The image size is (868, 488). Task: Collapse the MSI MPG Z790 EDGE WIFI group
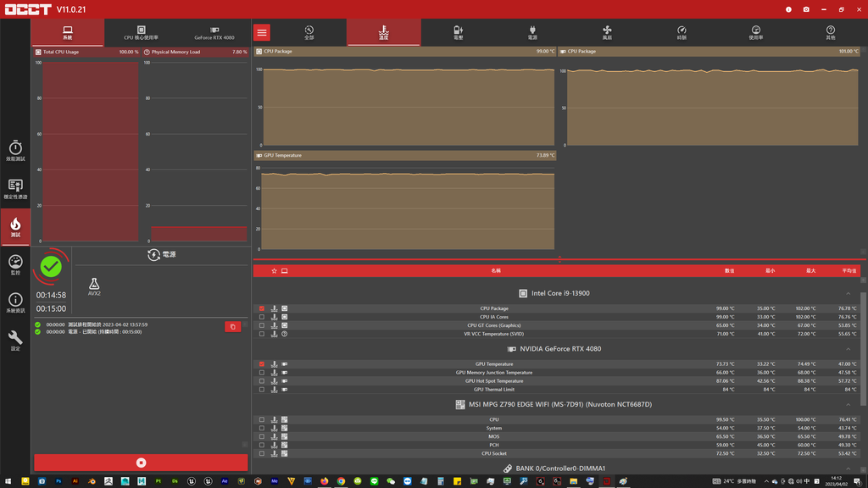[849, 405]
